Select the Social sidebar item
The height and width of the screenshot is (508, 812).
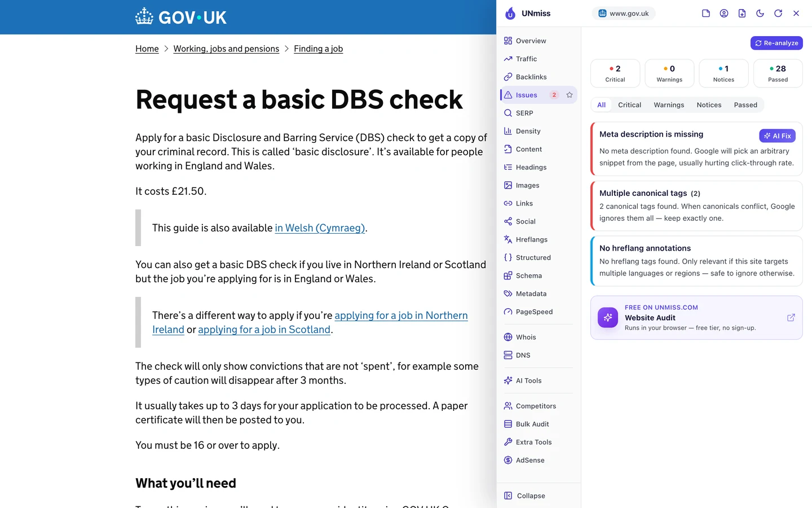539,221
